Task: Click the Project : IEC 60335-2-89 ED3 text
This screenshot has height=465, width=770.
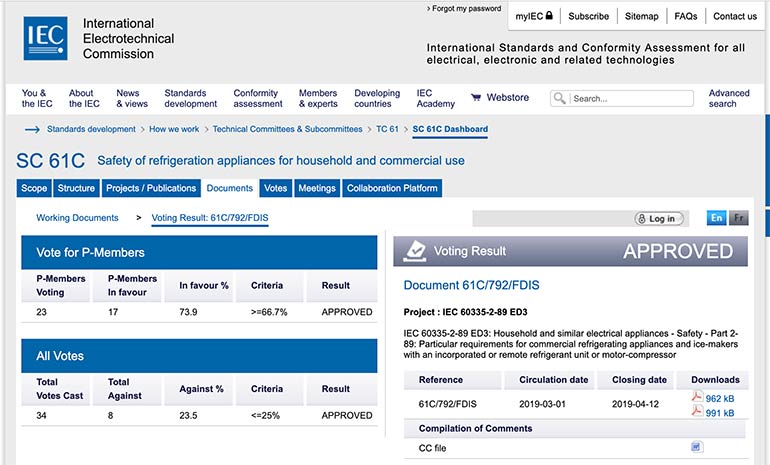Action: coord(465,312)
